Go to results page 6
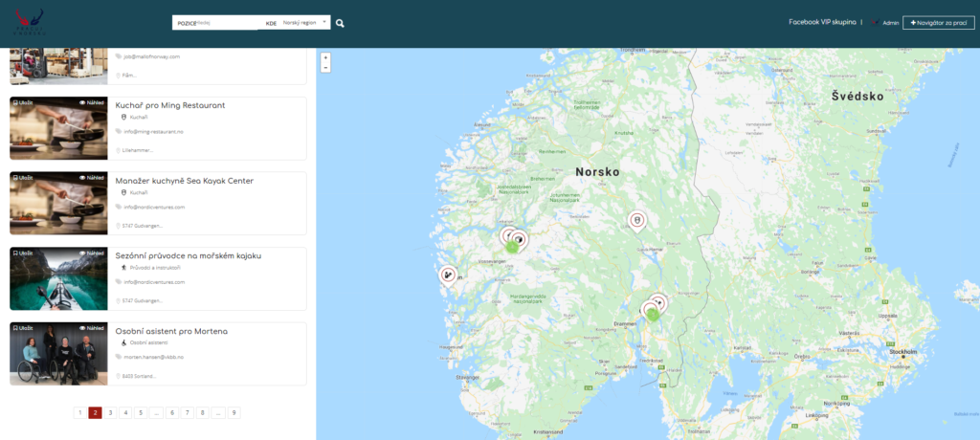 tap(172, 412)
